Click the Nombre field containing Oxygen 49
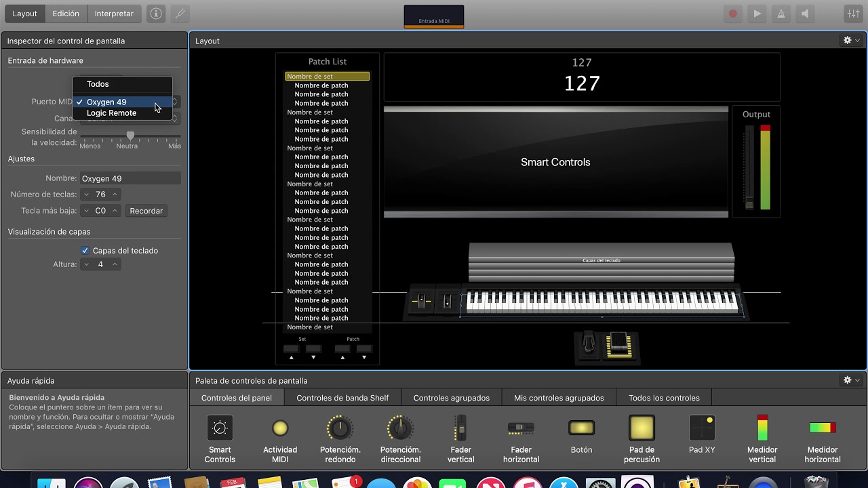 pos(130,178)
